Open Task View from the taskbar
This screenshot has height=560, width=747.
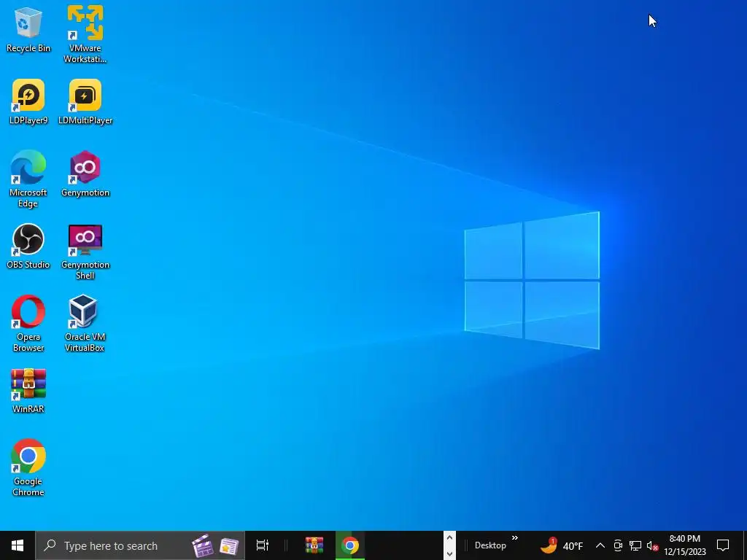263,545
